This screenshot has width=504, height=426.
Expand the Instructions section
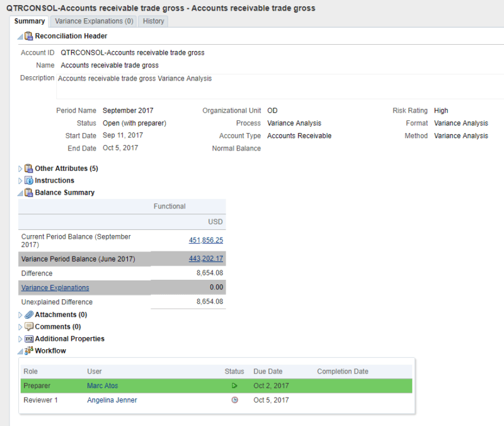pyautogui.click(x=20, y=180)
